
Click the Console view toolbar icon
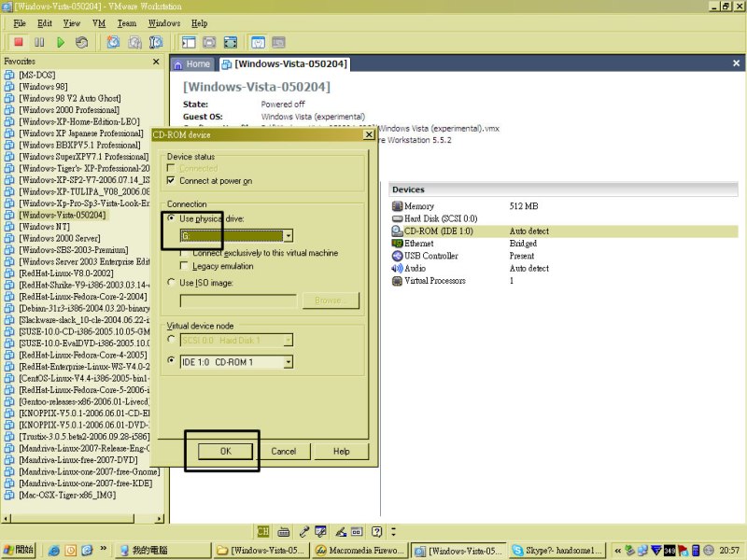pyautogui.click(x=278, y=42)
